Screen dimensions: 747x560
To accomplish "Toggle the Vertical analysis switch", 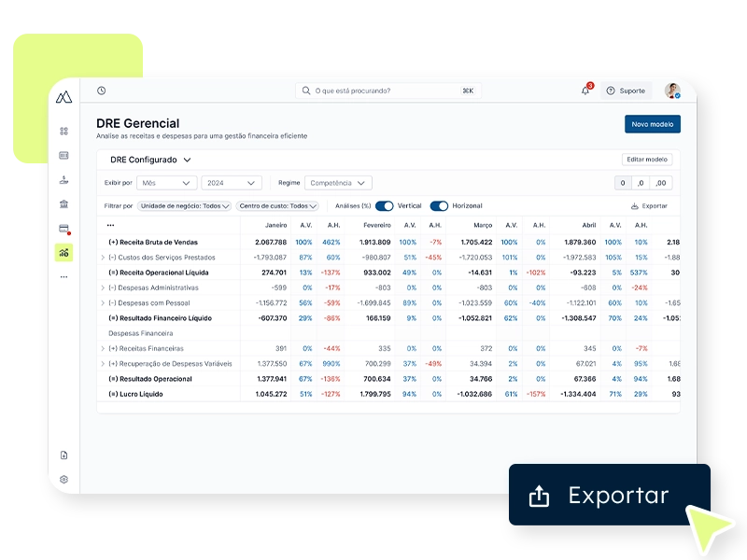I will click(x=384, y=205).
